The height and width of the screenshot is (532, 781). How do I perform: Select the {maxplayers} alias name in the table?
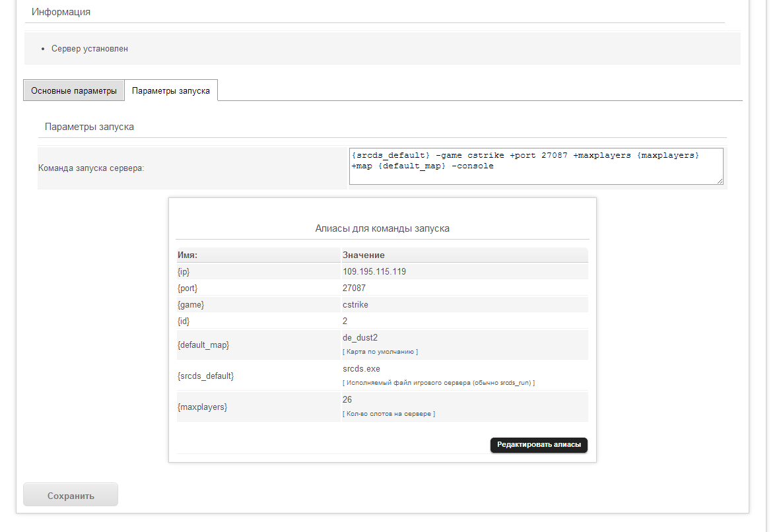[x=202, y=407]
